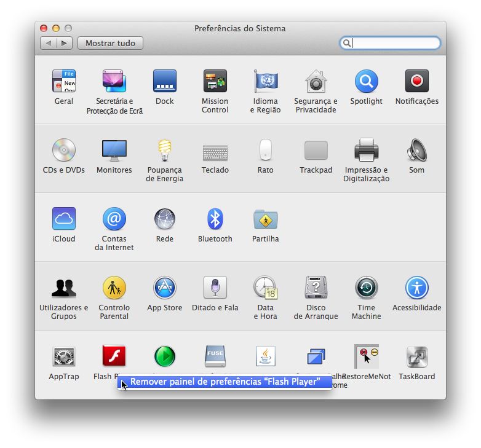Screen dimensions: 481x448
Task: Open Time Machine preferences
Action: point(366,288)
